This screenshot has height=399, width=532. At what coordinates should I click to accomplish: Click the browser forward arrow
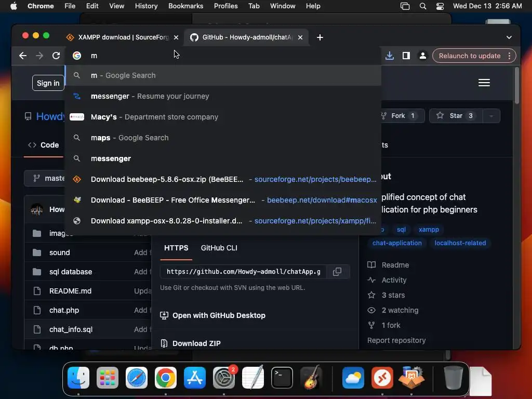(39, 56)
